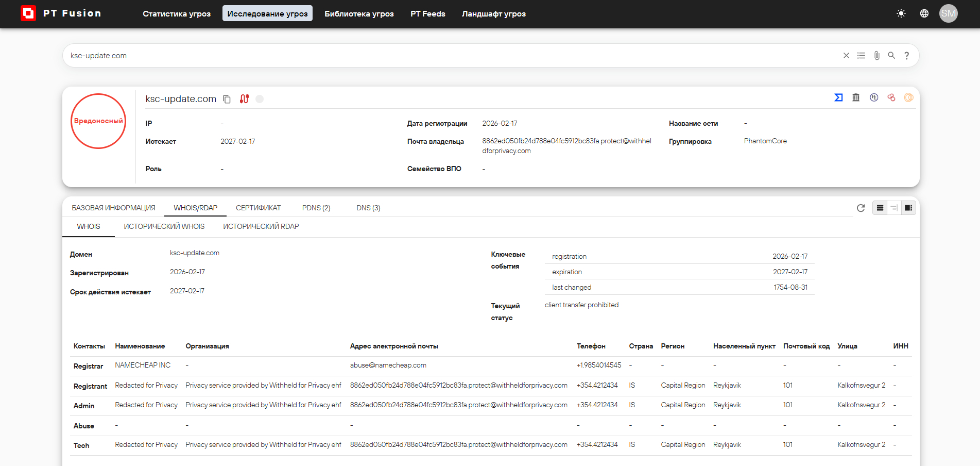Open the ИСТОРИЧЕСКИЙ RDAP sub-tab
This screenshot has width=980, height=466.
261,226
